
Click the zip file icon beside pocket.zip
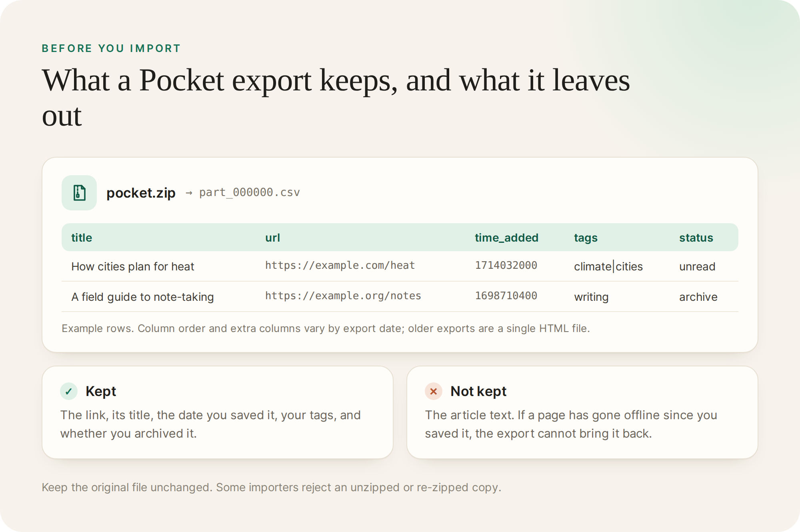coord(79,193)
